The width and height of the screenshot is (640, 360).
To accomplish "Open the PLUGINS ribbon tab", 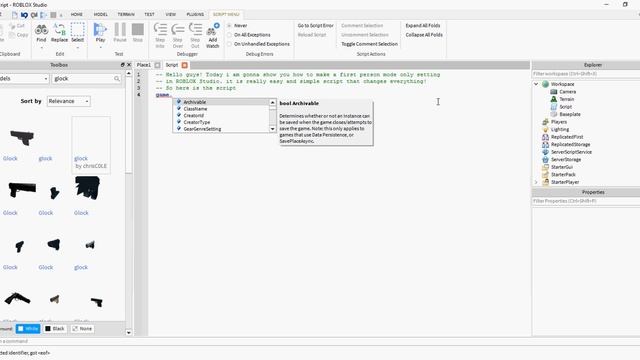I will [x=195, y=14].
